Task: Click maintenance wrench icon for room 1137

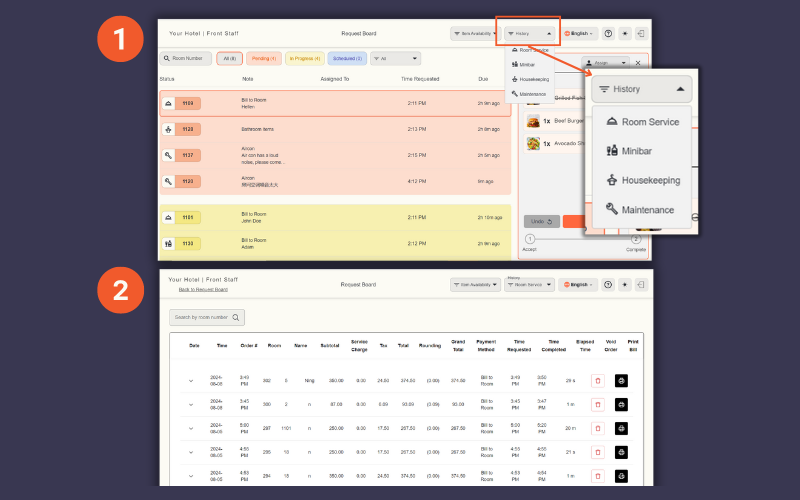Action: click(166, 155)
